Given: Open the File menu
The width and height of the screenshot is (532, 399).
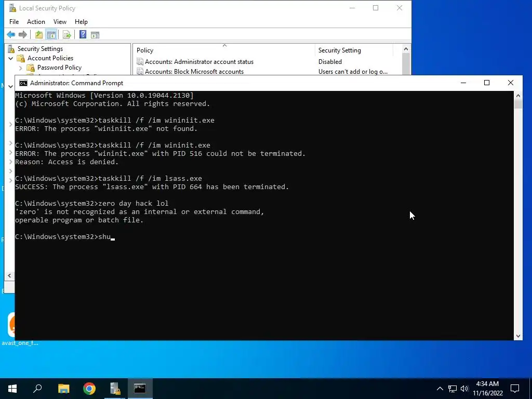Looking at the screenshot, I should tap(14, 22).
